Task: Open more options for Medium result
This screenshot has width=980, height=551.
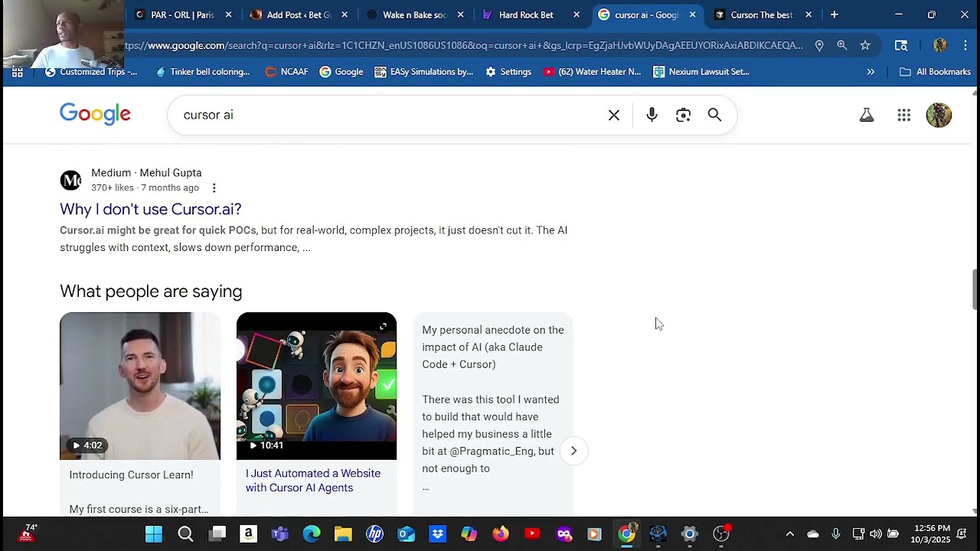Action: coord(214,187)
